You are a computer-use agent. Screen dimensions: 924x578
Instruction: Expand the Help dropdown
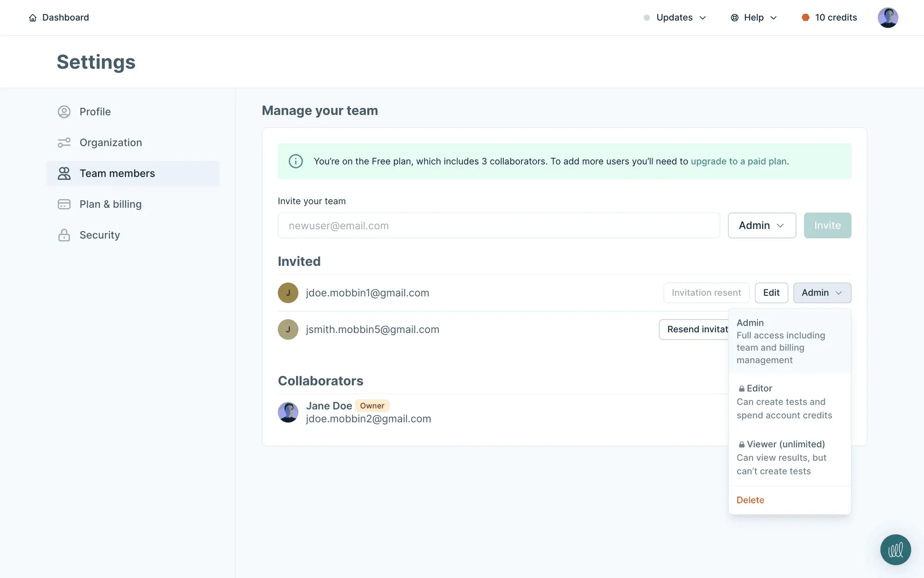coord(754,18)
